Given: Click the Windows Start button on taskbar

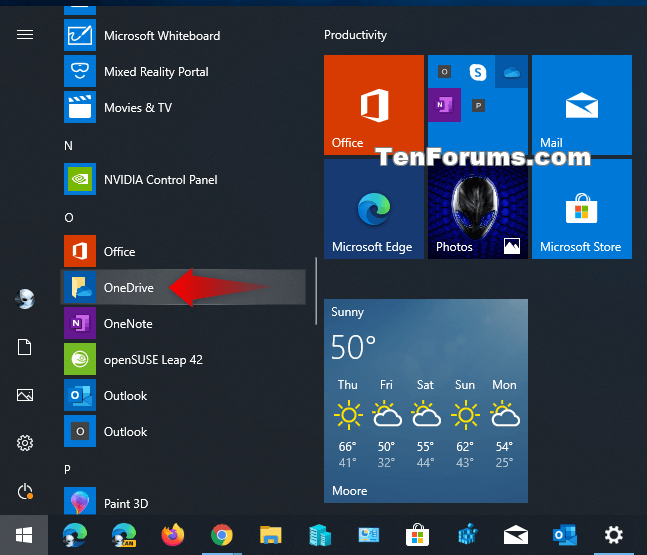Looking at the screenshot, I should 24,535.
